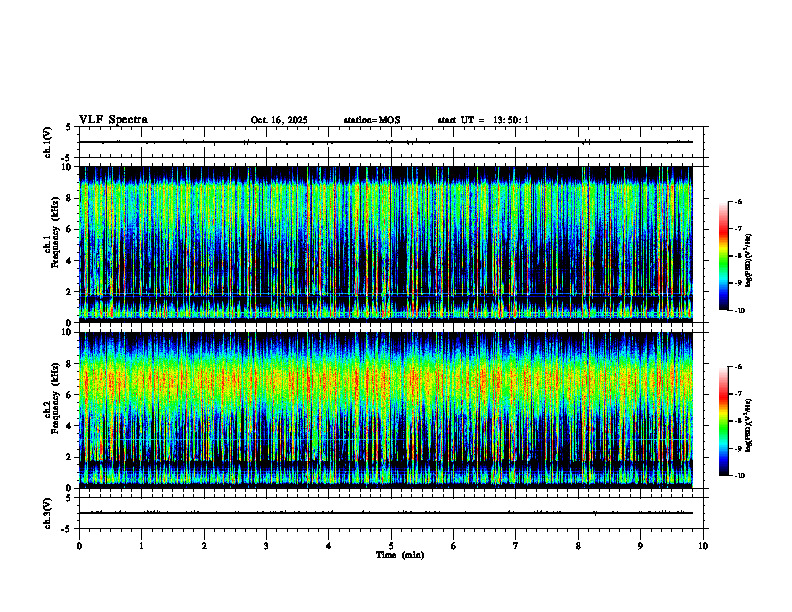792x612 pixels.
Task: Click the "-10" tick on ch.1 color bar
Action: pos(739,310)
